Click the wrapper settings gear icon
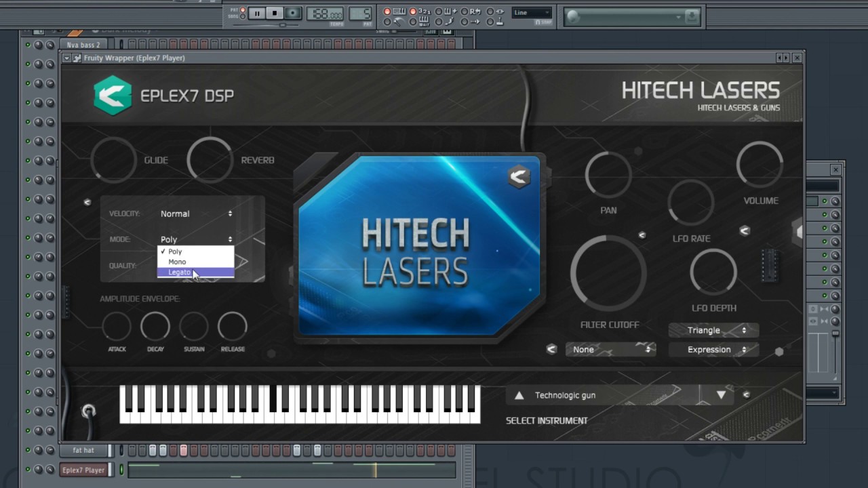Image resolution: width=868 pixels, height=488 pixels. pos(77,58)
